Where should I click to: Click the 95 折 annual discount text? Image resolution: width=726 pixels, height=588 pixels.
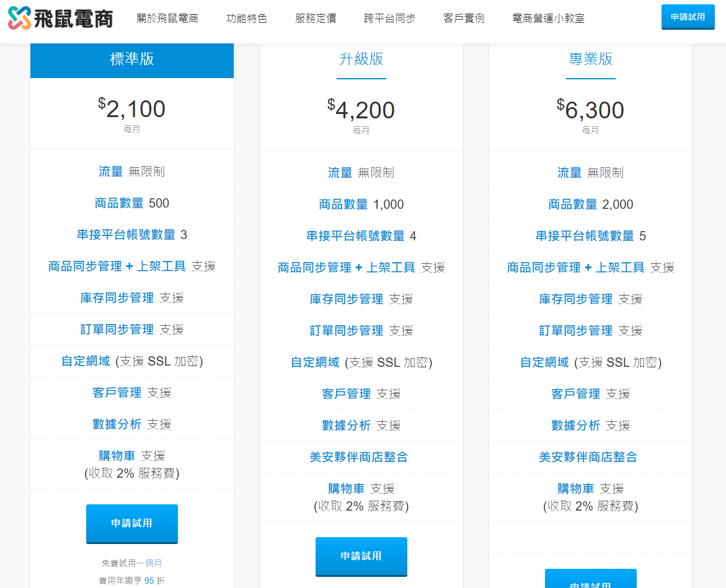coord(154,581)
